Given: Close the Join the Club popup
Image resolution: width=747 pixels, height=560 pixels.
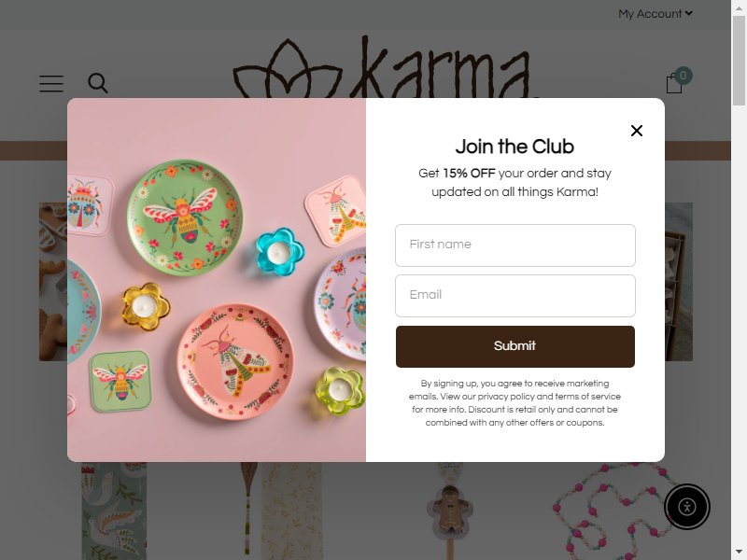Looking at the screenshot, I should click(x=637, y=131).
